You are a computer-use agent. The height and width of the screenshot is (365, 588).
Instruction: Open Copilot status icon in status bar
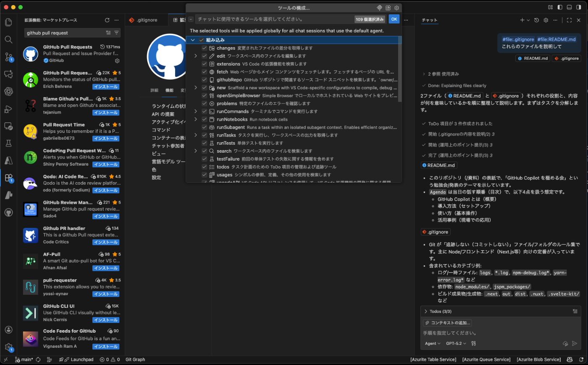coord(570,360)
